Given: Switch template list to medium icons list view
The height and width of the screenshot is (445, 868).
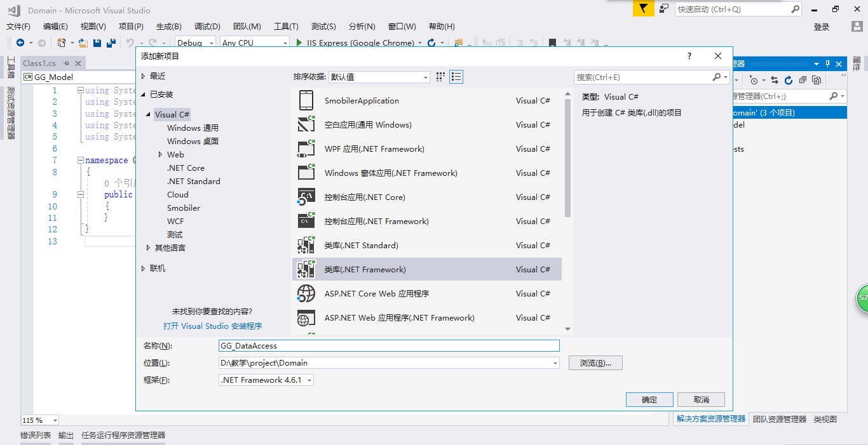Looking at the screenshot, I should pyautogui.click(x=456, y=77).
